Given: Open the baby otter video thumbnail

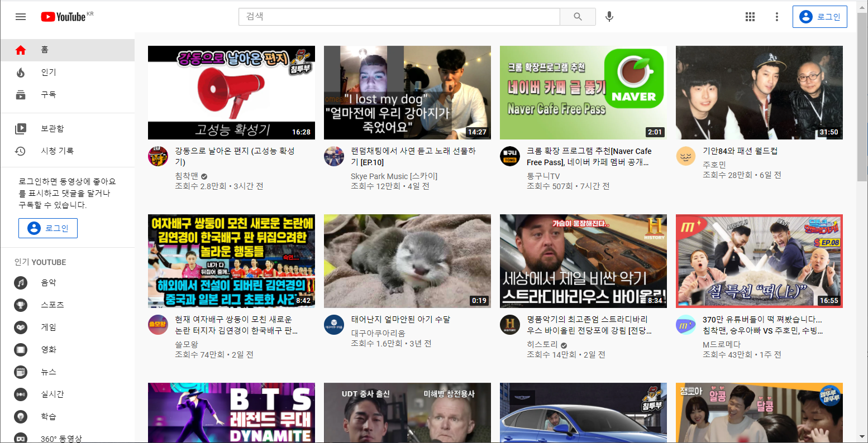Looking at the screenshot, I should click(x=407, y=261).
